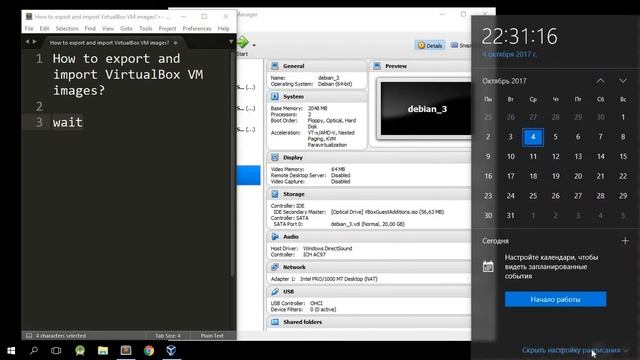Click next tab arrow in Sublime Text
This screenshot has width=640, height=360.
click(x=35, y=42)
